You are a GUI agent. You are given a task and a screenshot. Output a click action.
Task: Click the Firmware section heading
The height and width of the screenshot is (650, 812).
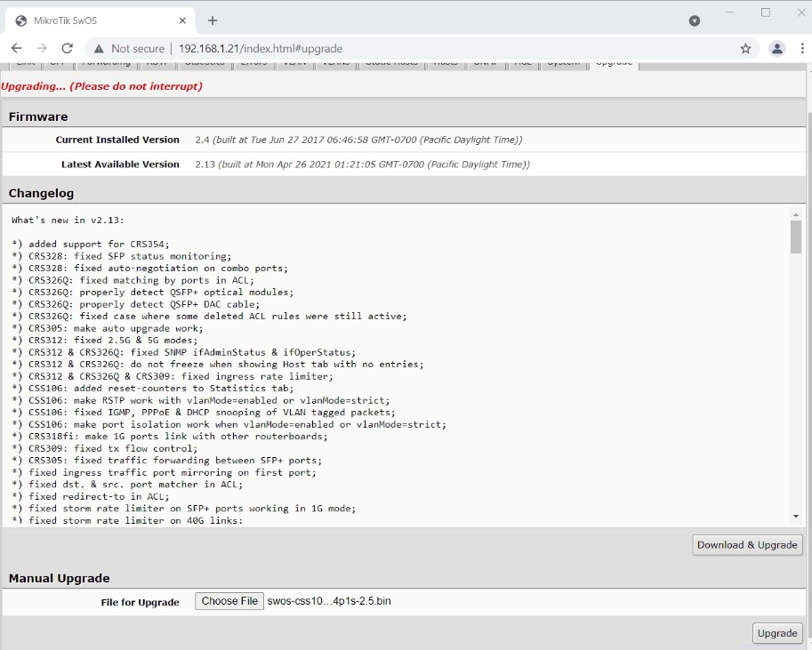pyautogui.click(x=38, y=116)
